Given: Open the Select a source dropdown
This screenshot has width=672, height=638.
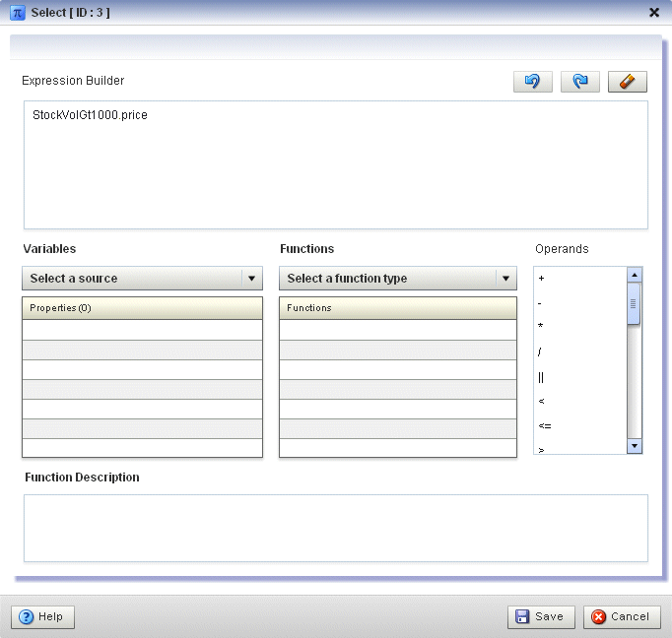Looking at the screenshot, I should [142, 279].
